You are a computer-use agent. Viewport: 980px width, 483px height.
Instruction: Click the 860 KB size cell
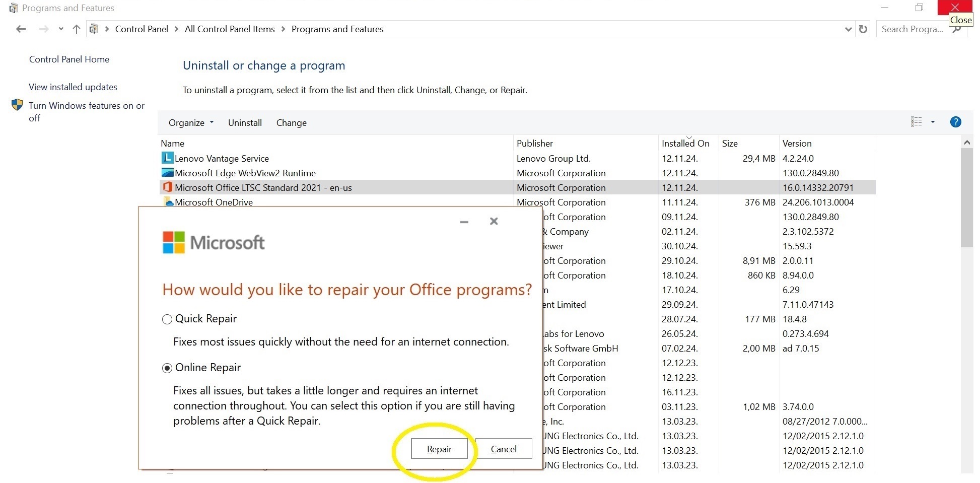[x=761, y=275]
